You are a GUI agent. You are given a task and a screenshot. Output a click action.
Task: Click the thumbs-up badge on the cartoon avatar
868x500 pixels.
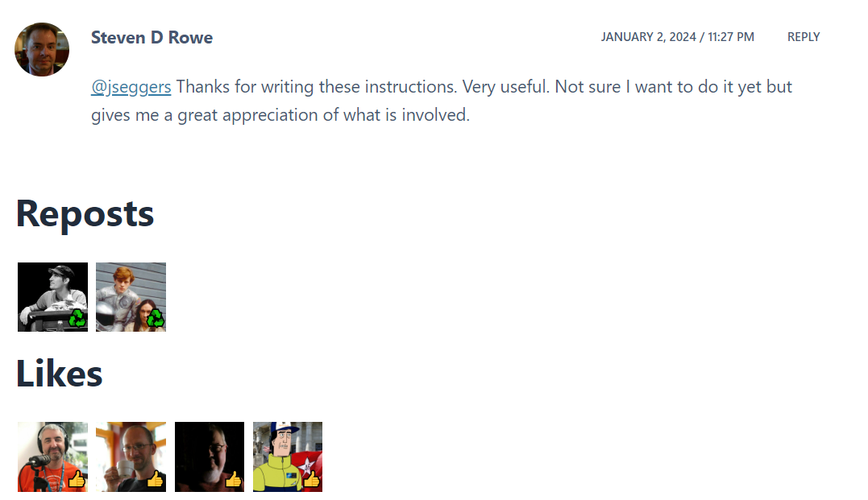[311, 479]
